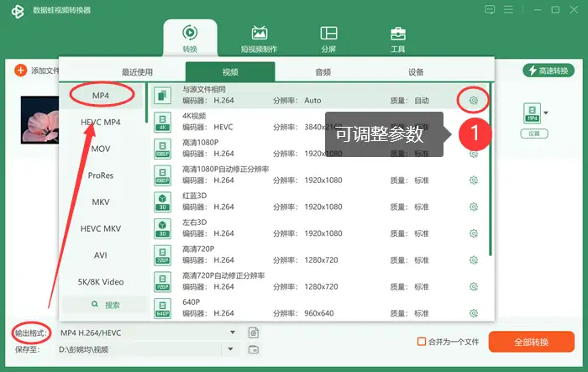Choose AVI format category

click(101, 255)
